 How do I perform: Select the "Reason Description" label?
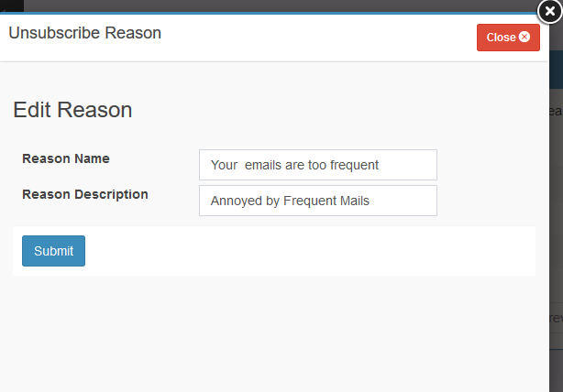click(x=85, y=194)
